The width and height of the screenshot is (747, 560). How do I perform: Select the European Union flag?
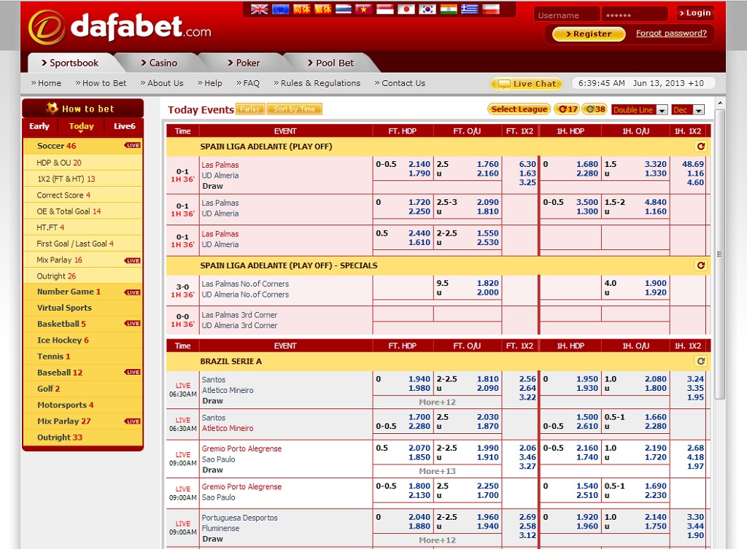click(x=280, y=9)
